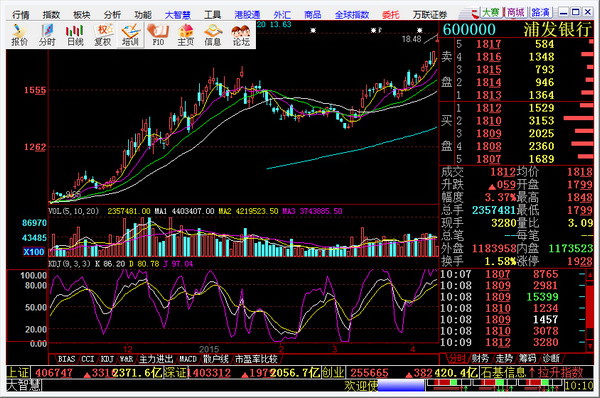Image resolution: width=600 pixels, height=398 pixels.
Task: Go to 主页 home page icon
Action: coord(186,35)
